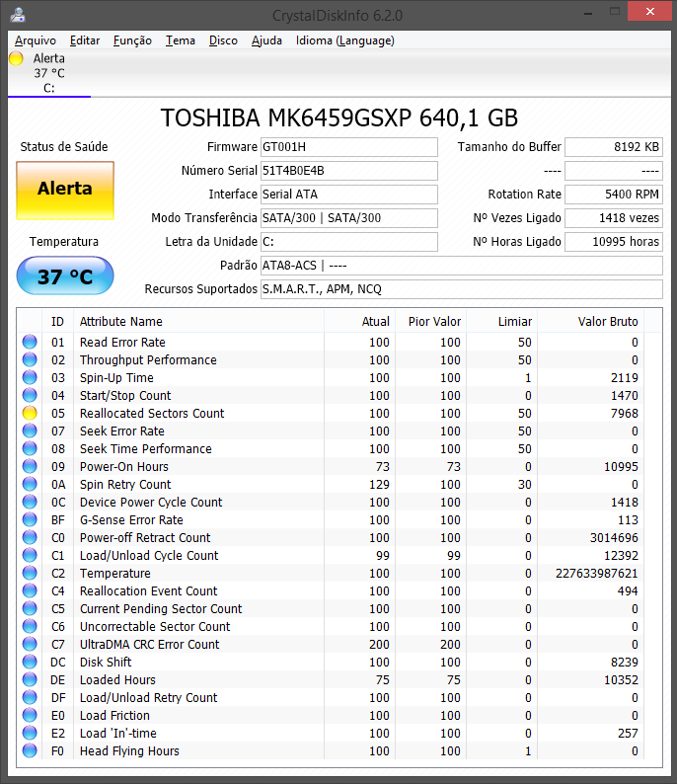This screenshot has height=784, width=677.
Task: Close the CrystalDiskInfo window
Action: [x=649, y=11]
